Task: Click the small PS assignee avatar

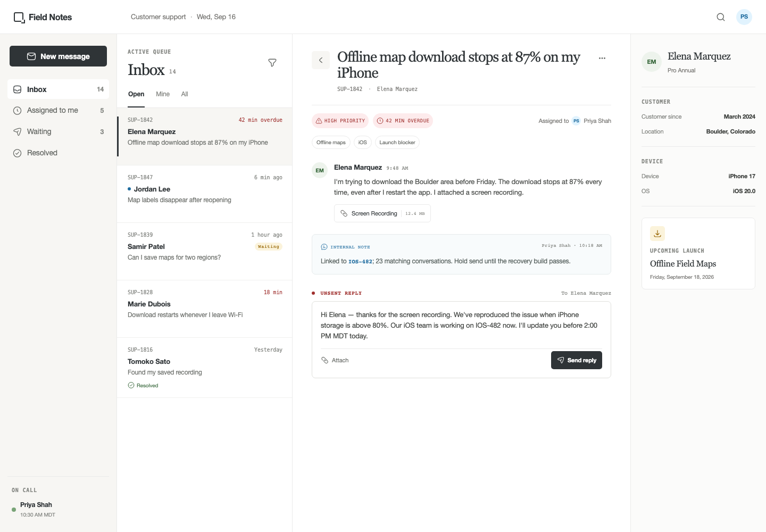Action: pyautogui.click(x=576, y=121)
